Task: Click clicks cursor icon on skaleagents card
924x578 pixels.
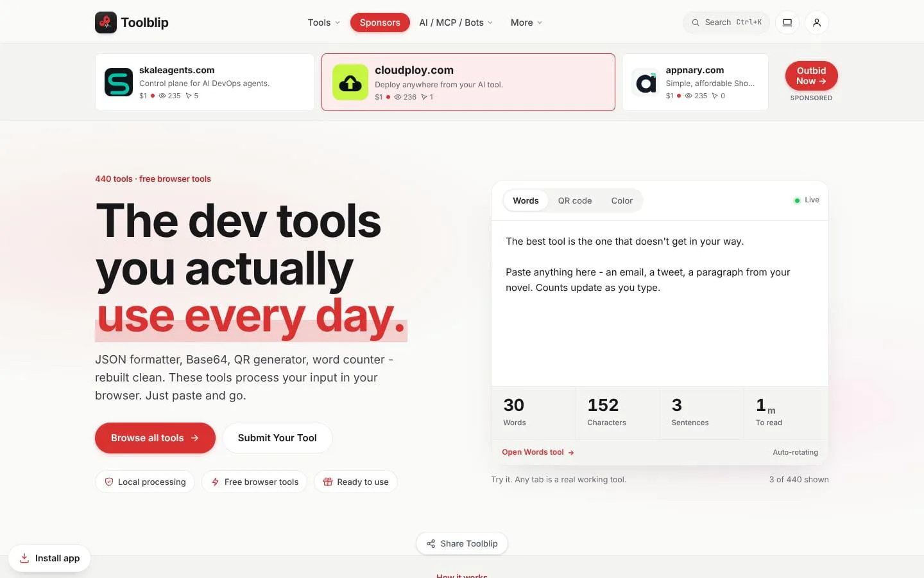Action: coord(189,96)
